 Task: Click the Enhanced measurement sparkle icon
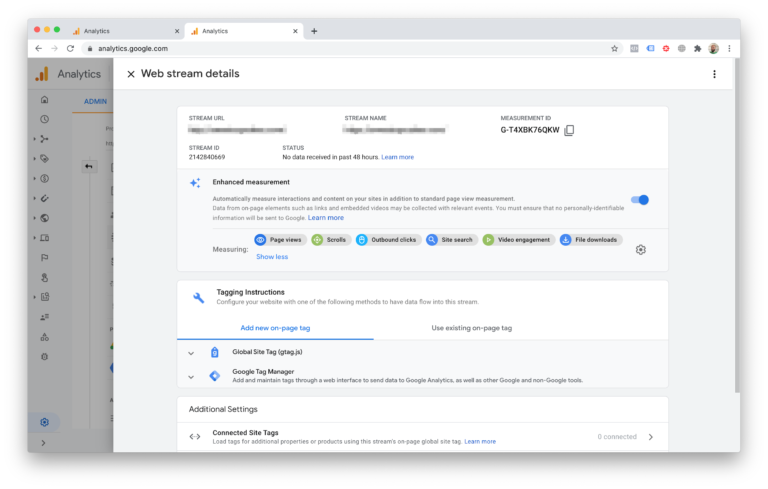(195, 183)
